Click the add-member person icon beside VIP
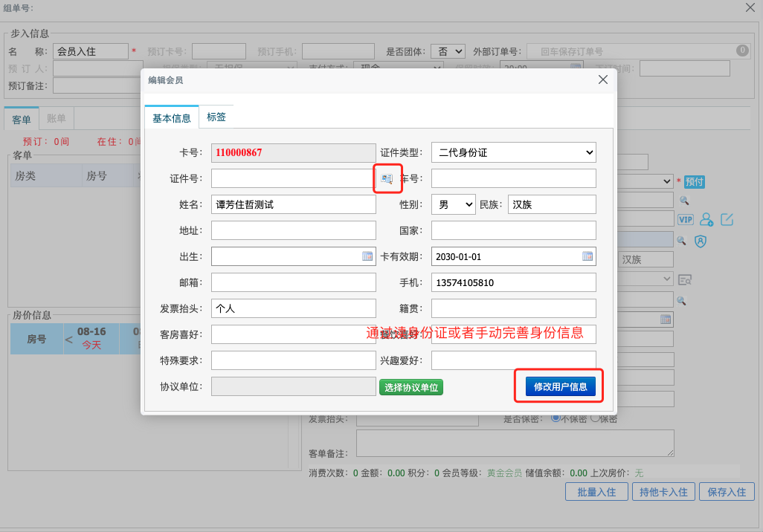 [x=706, y=220]
